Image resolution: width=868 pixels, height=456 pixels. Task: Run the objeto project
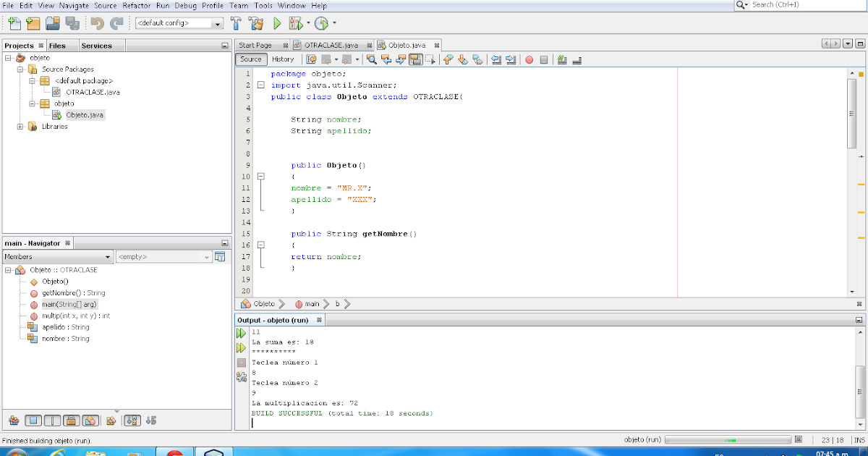pyautogui.click(x=278, y=22)
